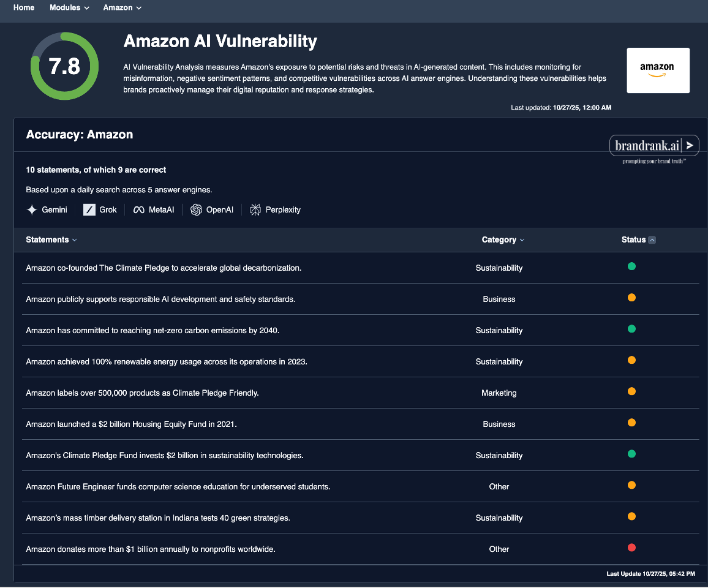Sort by the Statements column header

(51, 240)
